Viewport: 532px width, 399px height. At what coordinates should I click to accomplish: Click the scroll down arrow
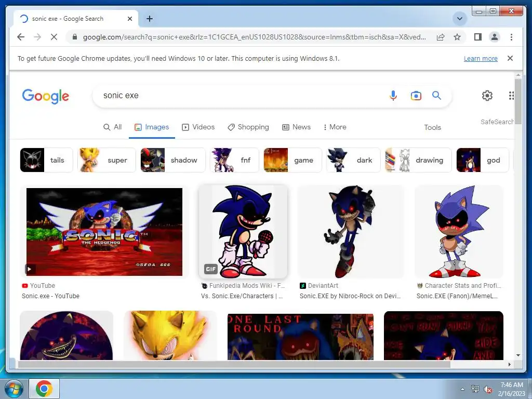(x=518, y=355)
